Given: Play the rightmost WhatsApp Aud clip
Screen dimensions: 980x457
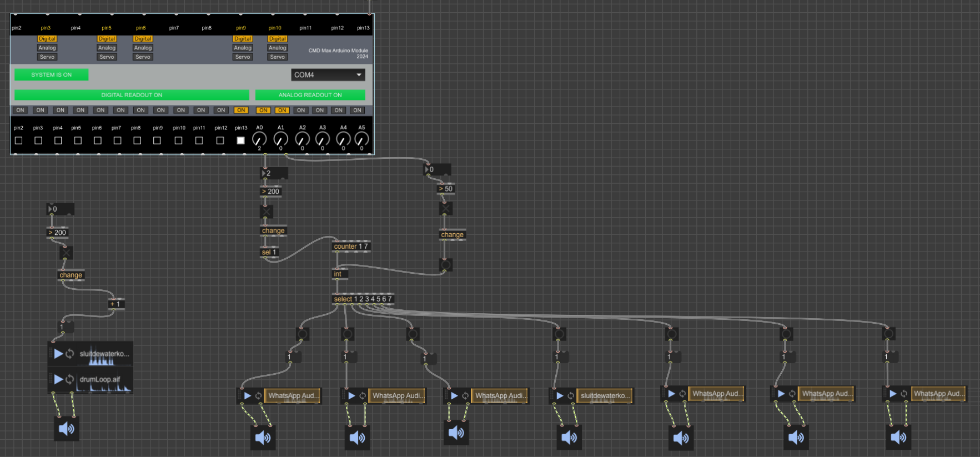Looking at the screenshot, I should pyautogui.click(x=893, y=394).
